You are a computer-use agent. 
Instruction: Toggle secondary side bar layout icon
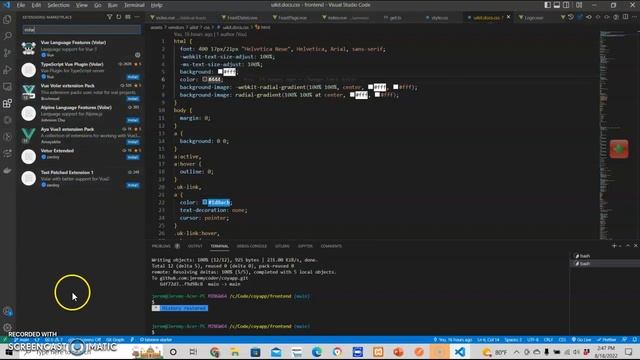click(x=566, y=5)
